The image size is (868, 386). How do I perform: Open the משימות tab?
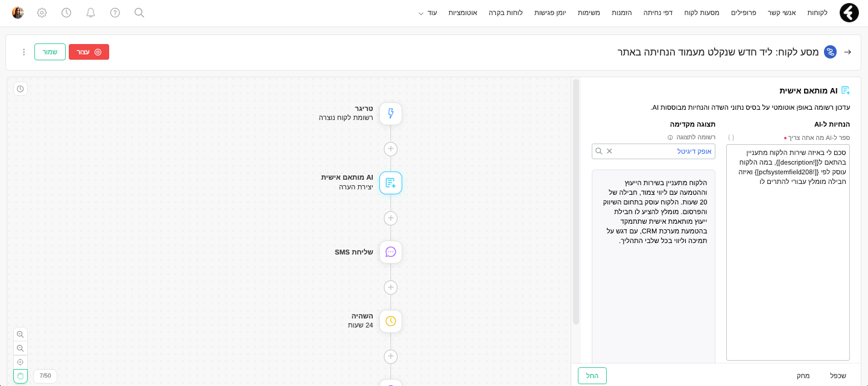(x=589, y=13)
